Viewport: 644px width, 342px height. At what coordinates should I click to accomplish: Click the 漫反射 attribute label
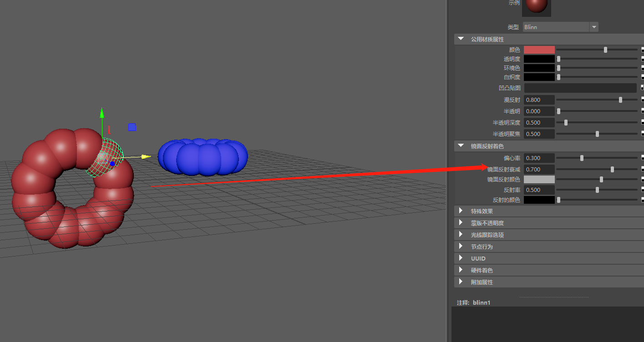512,100
